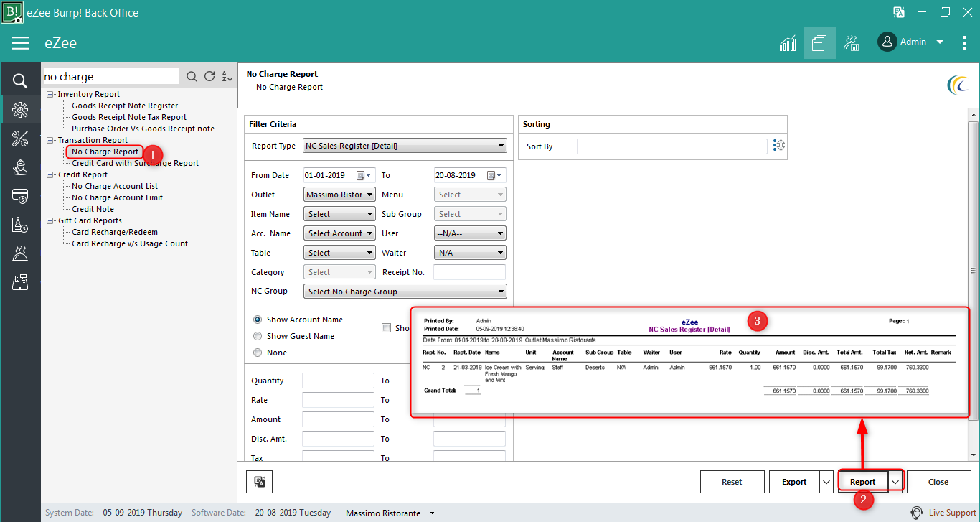
Task: Open the Waiter dropdown
Action: coord(470,253)
